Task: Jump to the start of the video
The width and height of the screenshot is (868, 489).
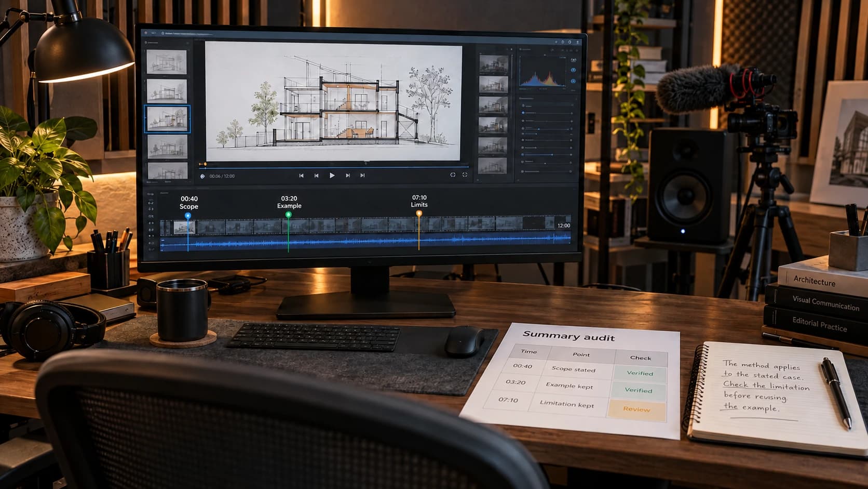Action: click(301, 176)
